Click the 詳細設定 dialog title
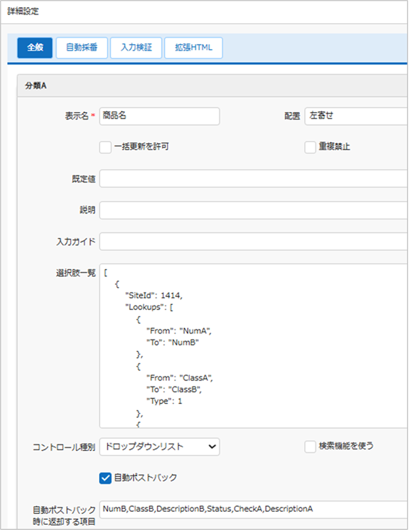 [23, 11]
